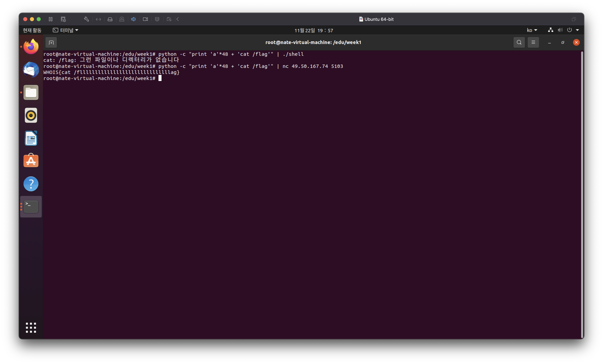Open terminal search
Viewport: 603px width, 364px height.
519,43
